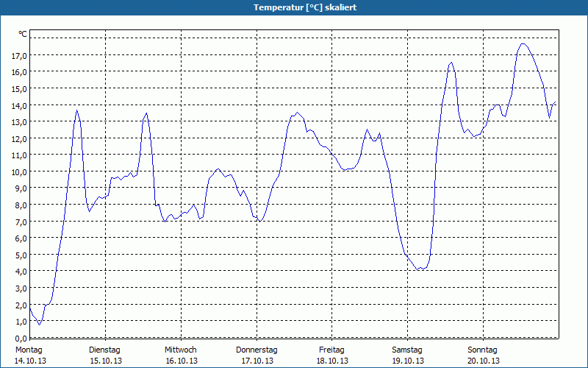Click the 'Temperatur [°C] skaliert' chart title
The height and width of the screenshot is (368, 588).
(x=305, y=7)
